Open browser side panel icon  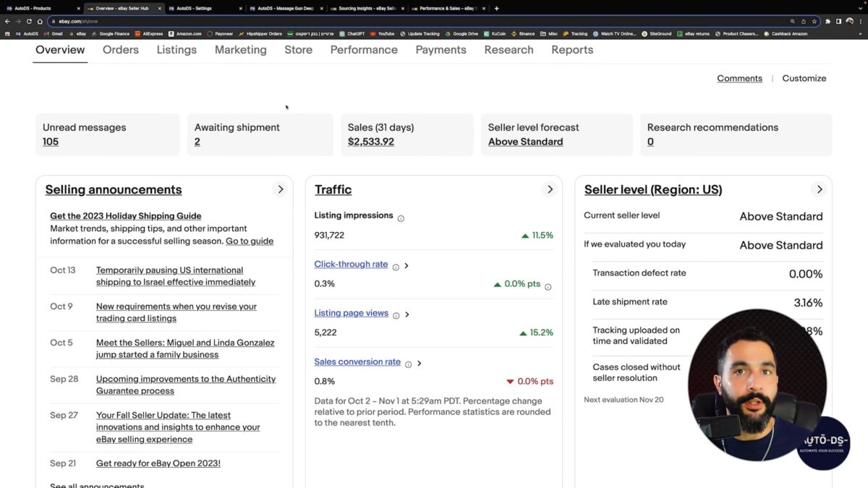pyautogui.click(x=838, y=22)
